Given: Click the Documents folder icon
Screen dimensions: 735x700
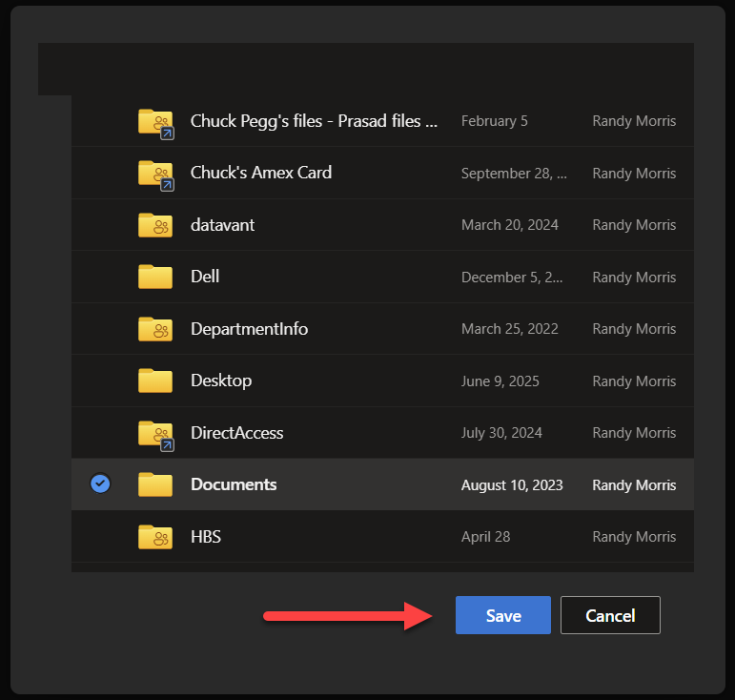Looking at the screenshot, I should pos(155,484).
